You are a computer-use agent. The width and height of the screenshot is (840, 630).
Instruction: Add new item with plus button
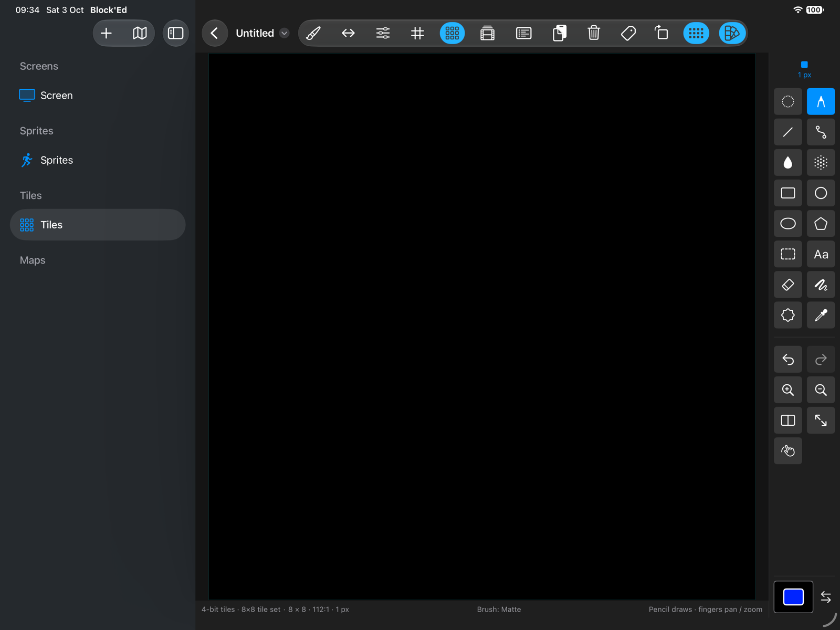click(x=106, y=33)
